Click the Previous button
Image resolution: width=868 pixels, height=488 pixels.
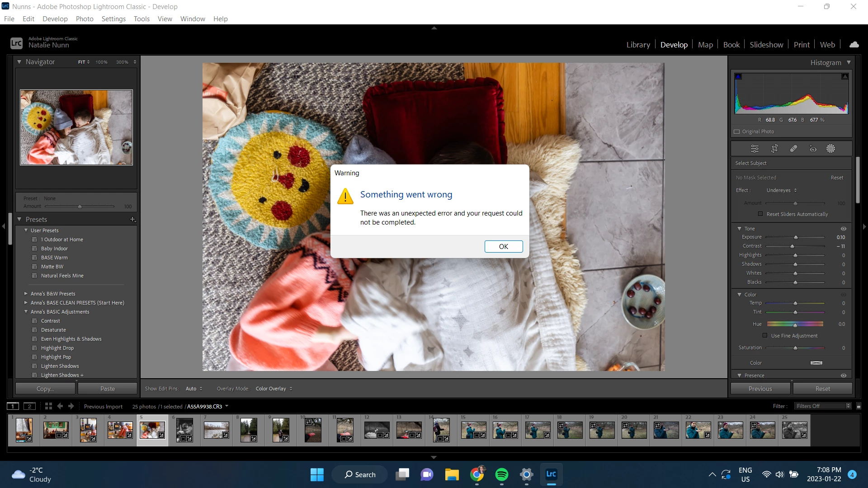pos(760,389)
